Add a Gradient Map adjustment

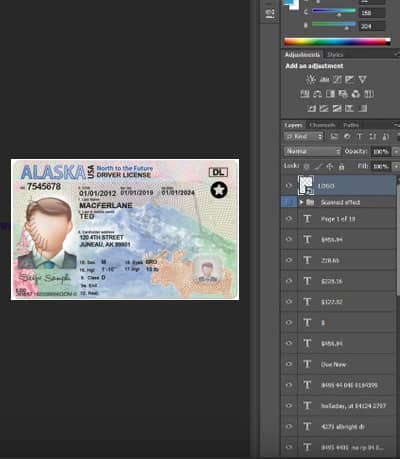[362, 108]
